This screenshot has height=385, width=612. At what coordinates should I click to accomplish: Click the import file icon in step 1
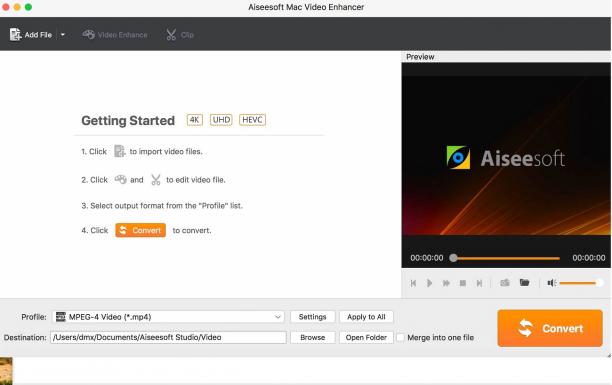[119, 151]
